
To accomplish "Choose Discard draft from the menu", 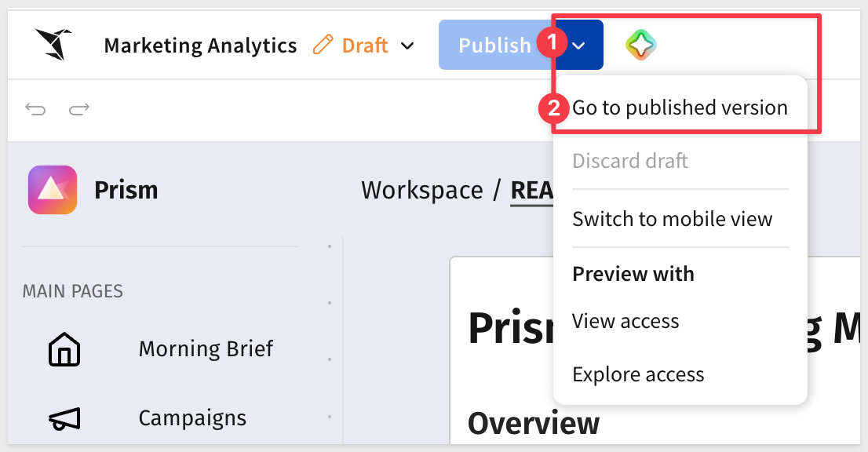I will [630, 161].
